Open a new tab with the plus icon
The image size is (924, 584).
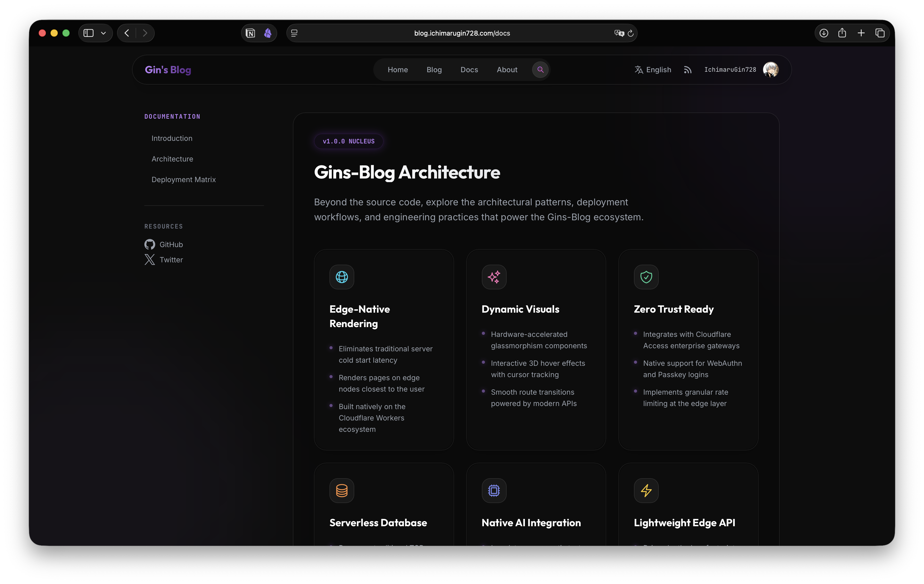[x=861, y=33]
